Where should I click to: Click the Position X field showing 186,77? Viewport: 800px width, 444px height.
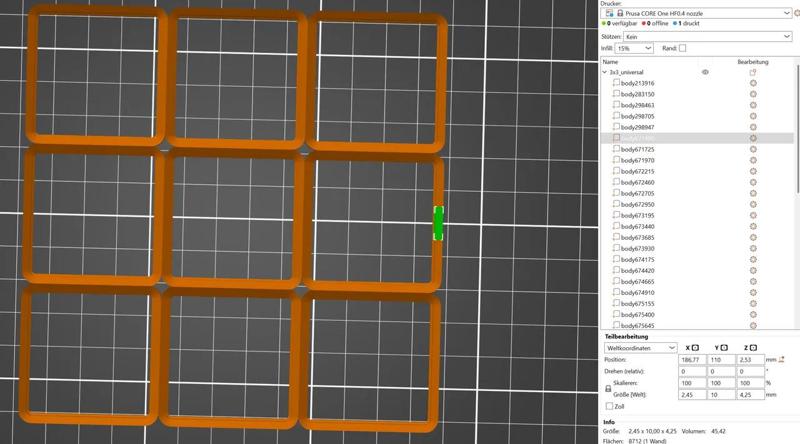(692, 360)
